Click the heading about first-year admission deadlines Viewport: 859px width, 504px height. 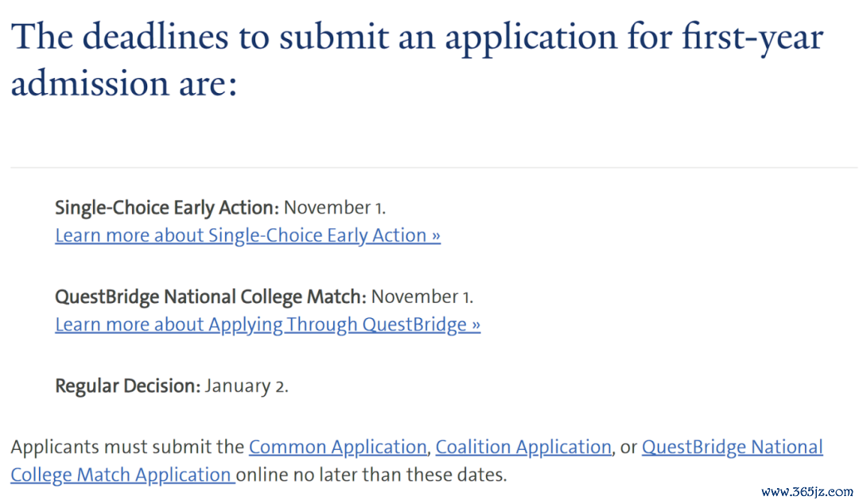(416, 60)
